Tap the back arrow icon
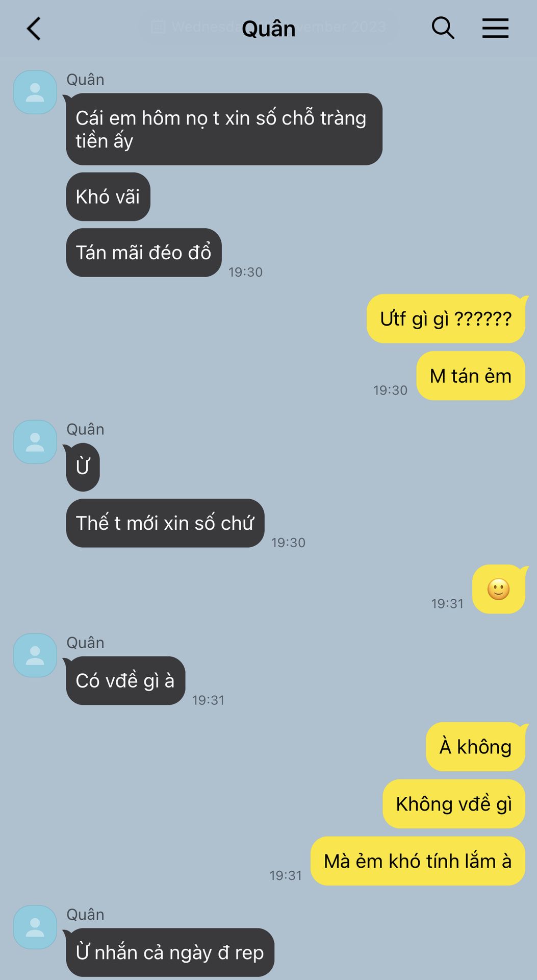This screenshot has height=980, width=537. point(34,29)
